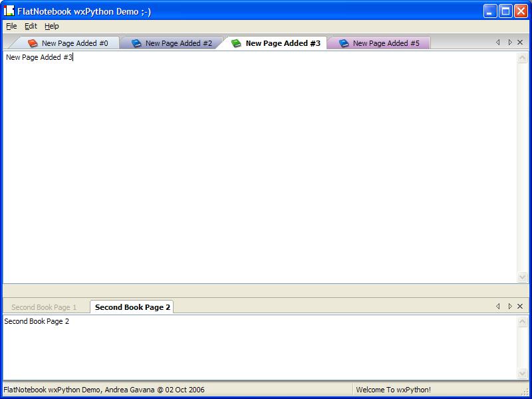Click the blue book icon on tab #2
The height and width of the screenshot is (399, 532).
pyautogui.click(x=136, y=43)
